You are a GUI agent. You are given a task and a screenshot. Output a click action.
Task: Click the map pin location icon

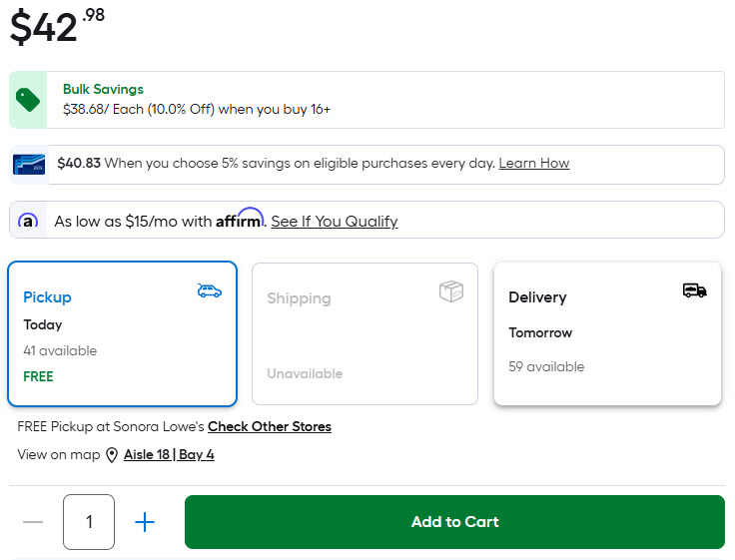tap(112, 455)
